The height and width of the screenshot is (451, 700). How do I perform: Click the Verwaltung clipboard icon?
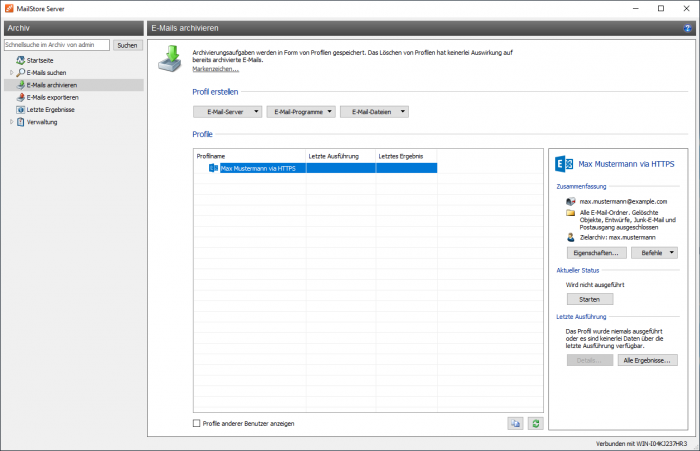[x=21, y=122]
